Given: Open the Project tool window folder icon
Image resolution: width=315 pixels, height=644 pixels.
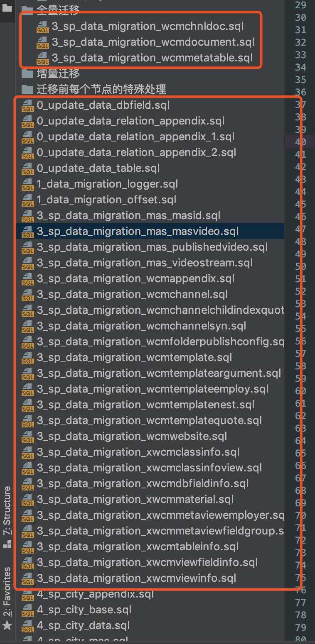Looking at the screenshot, I should pyautogui.click(x=7, y=7).
